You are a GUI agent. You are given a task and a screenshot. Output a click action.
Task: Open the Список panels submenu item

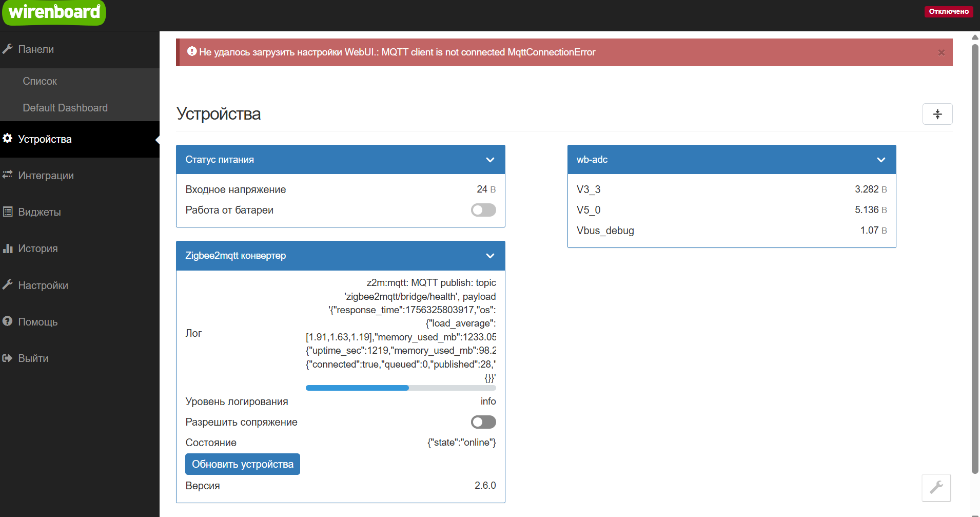coord(40,81)
